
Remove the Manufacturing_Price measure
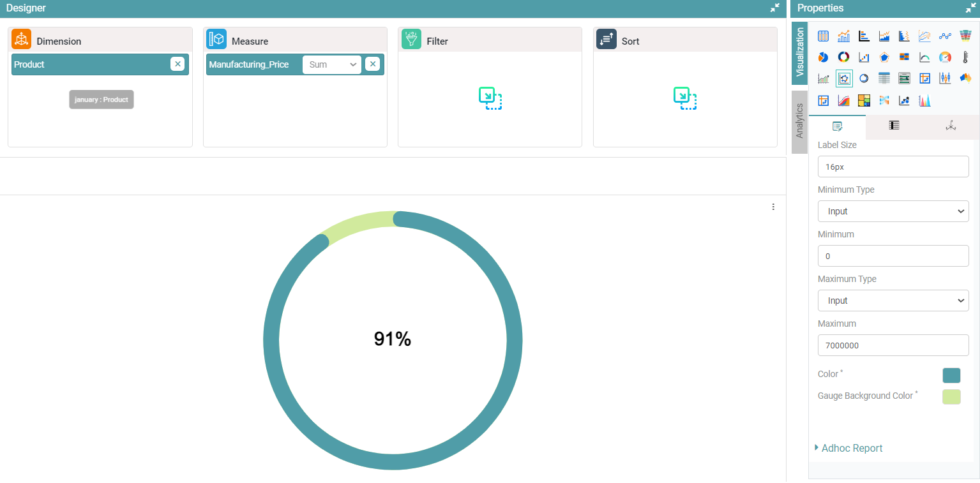(x=372, y=64)
